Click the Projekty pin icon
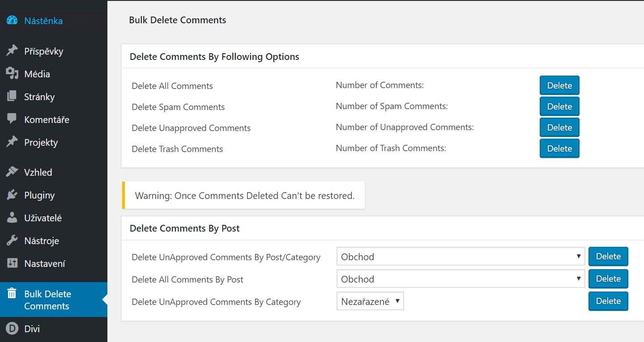 12,142
